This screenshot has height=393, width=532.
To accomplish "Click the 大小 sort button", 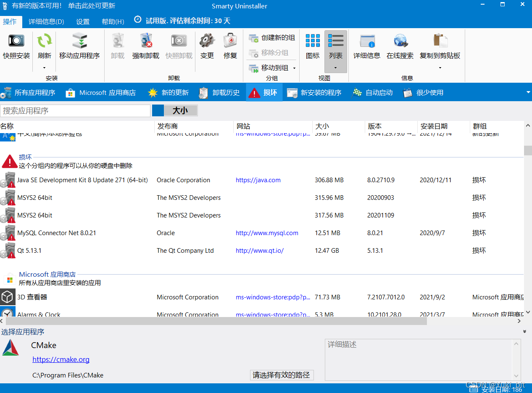I will tap(175, 110).
